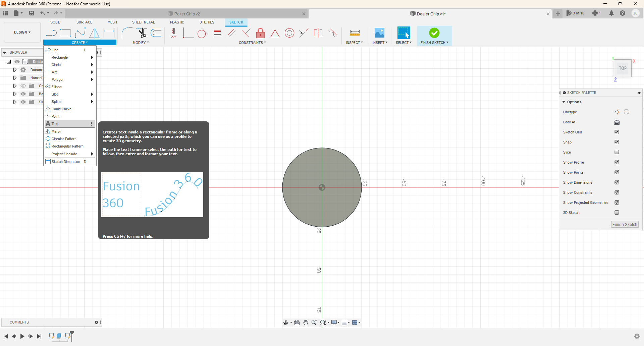The width and height of the screenshot is (644, 346).
Task: Enable the Slice checkbox
Action: [x=616, y=152]
